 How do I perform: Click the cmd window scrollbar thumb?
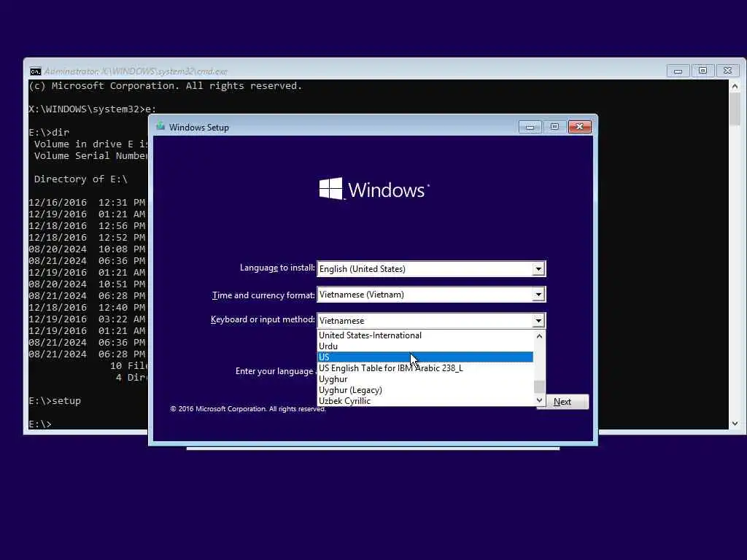735,109
